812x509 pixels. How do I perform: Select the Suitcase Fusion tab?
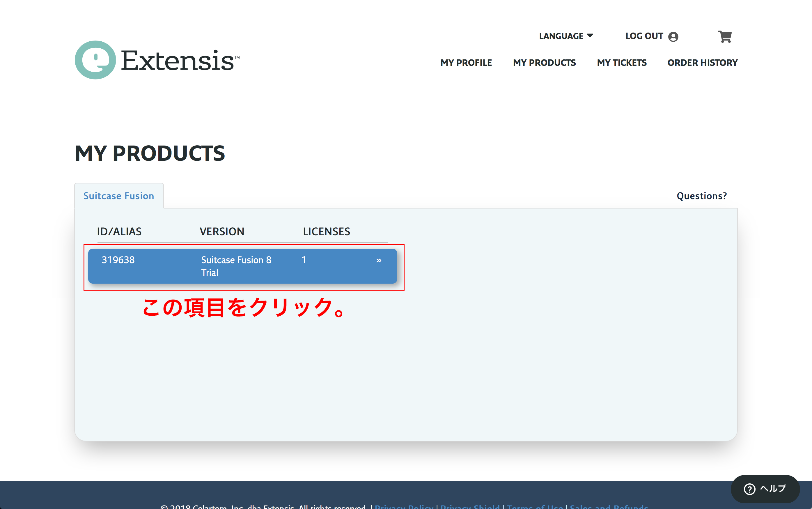click(119, 196)
